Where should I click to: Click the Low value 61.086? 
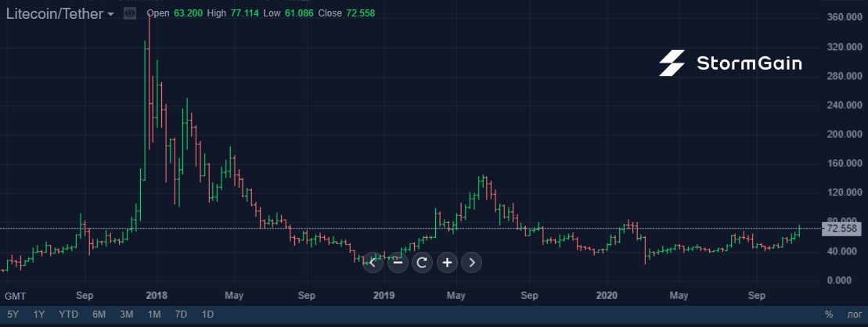tap(299, 13)
